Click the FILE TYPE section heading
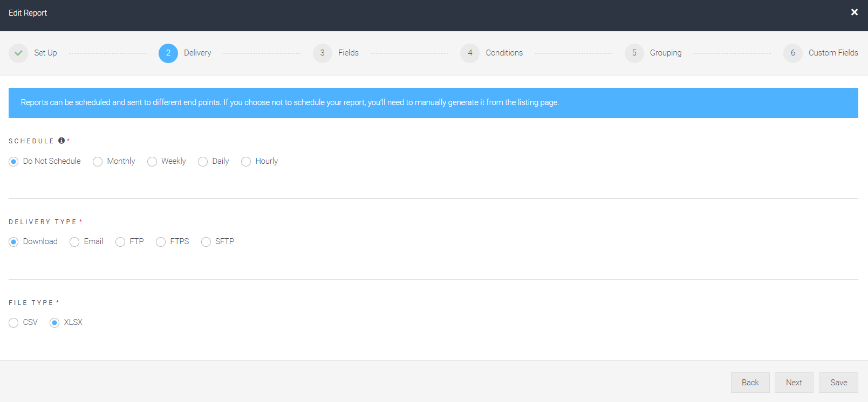Viewport: 868px width, 402px height. coord(31,303)
